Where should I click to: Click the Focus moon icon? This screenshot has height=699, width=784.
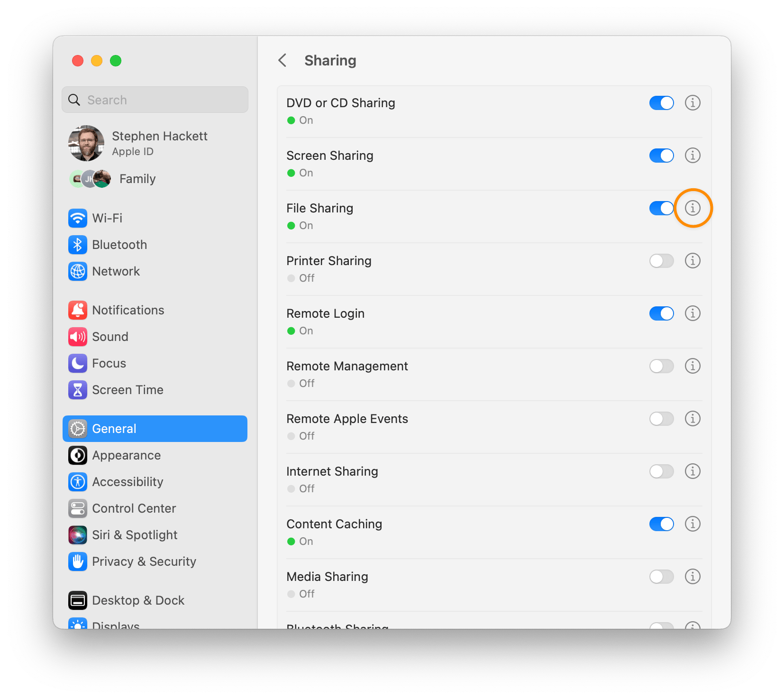(78, 363)
